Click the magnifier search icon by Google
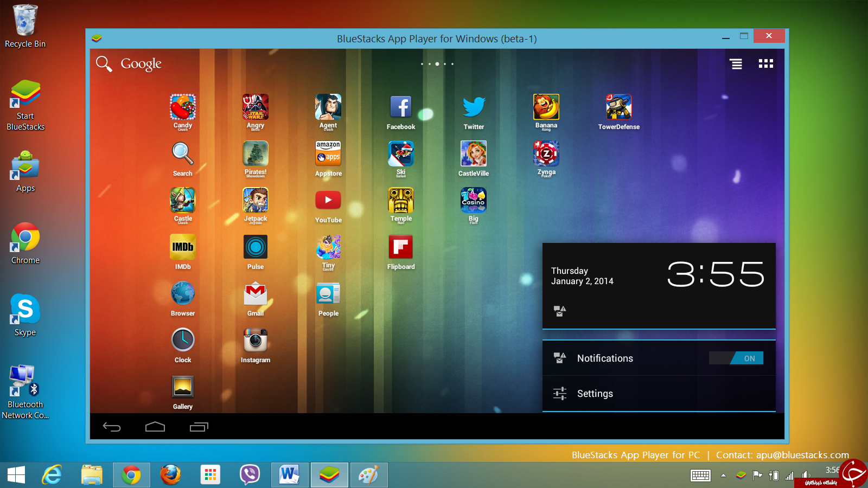Image resolution: width=868 pixels, height=488 pixels. 104,64
